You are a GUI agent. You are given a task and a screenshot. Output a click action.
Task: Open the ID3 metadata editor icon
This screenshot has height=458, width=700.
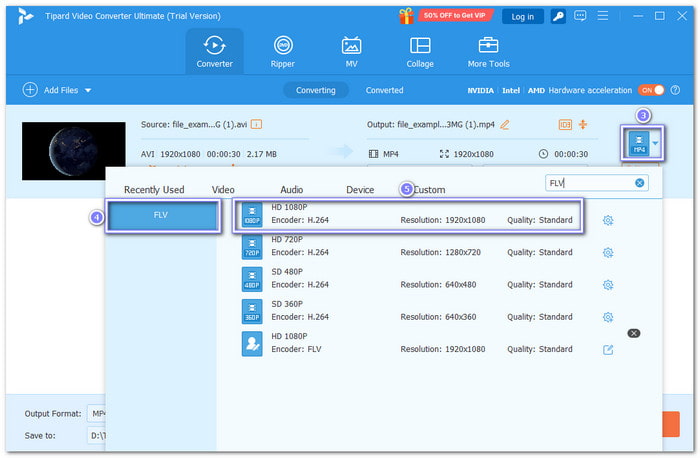pos(565,125)
